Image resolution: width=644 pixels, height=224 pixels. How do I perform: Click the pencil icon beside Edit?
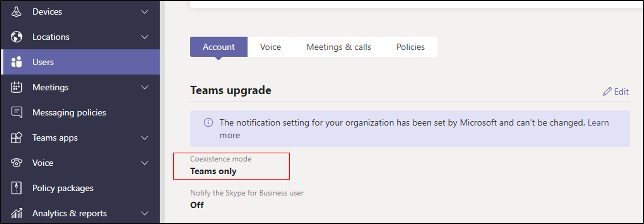tap(607, 92)
